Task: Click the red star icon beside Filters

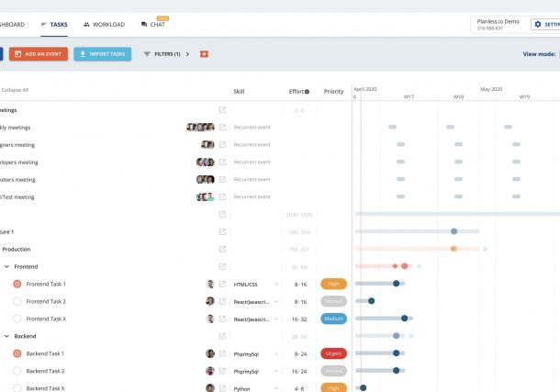Action: coord(204,54)
